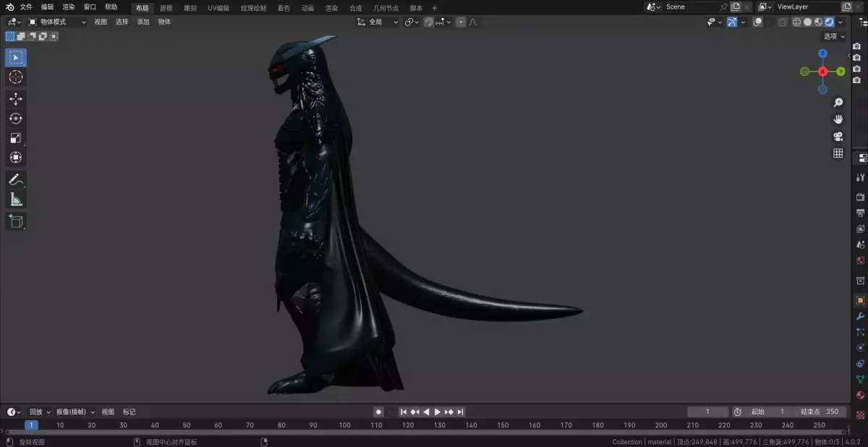Select the 3D cursor tool
The height and width of the screenshot is (447, 868).
tap(16, 77)
